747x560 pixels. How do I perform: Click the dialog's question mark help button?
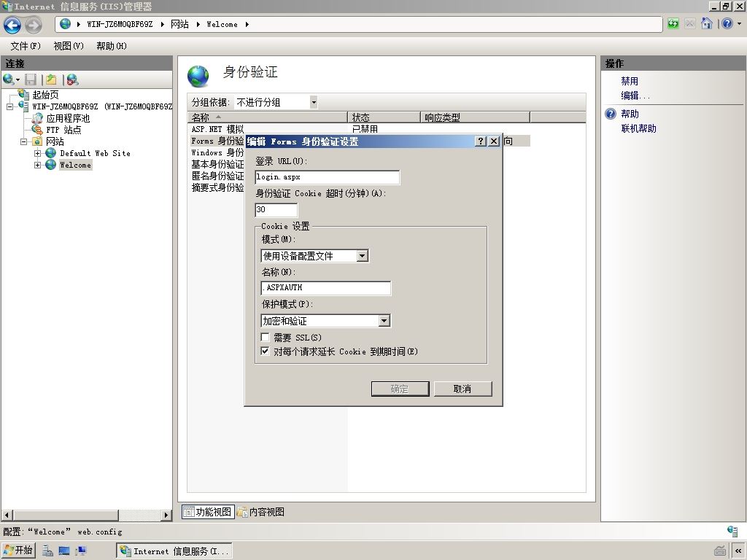[481, 141]
